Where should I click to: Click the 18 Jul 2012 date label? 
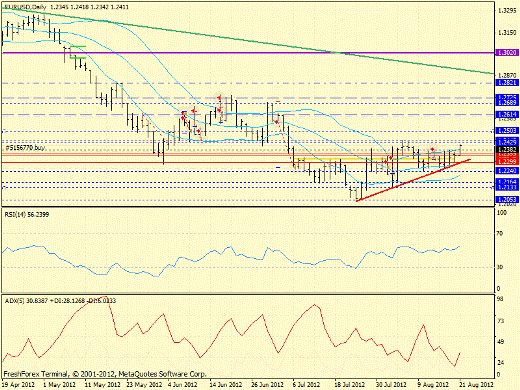(349, 384)
